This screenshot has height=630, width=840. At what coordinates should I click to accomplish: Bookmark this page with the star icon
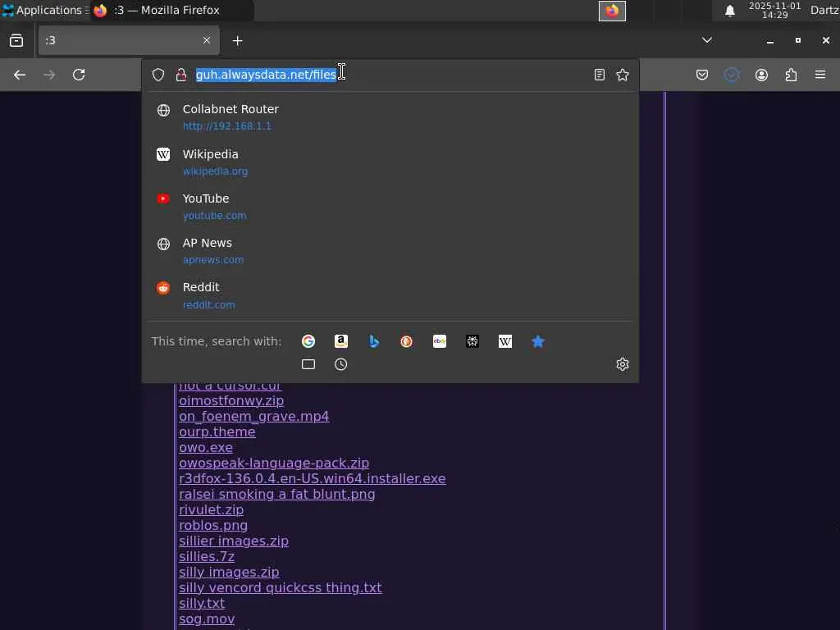click(623, 75)
